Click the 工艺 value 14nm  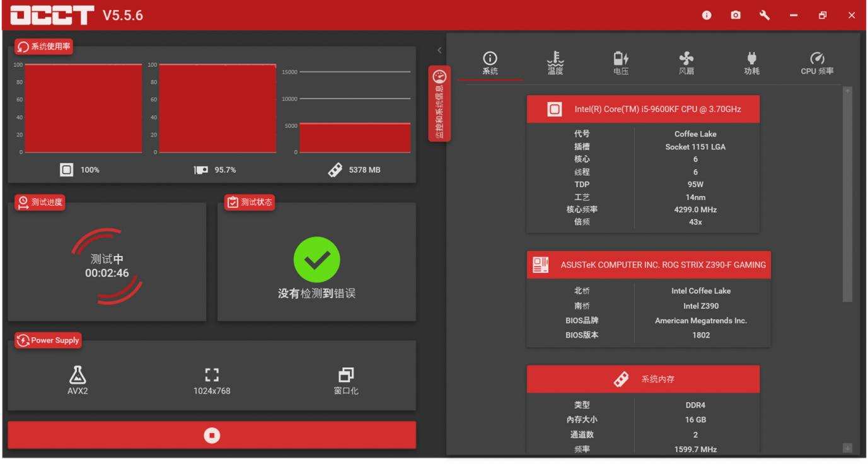695,197
